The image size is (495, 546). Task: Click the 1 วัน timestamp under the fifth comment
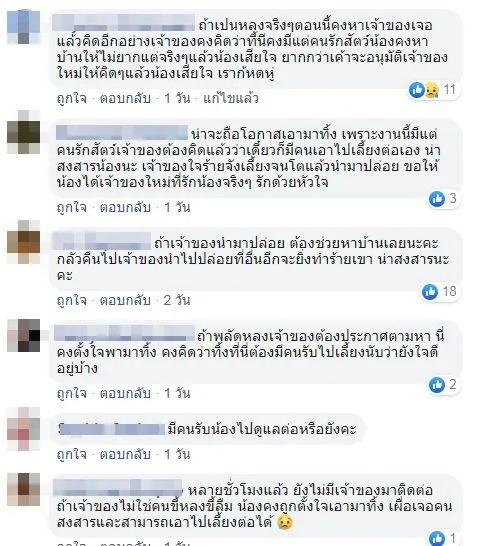(177, 454)
